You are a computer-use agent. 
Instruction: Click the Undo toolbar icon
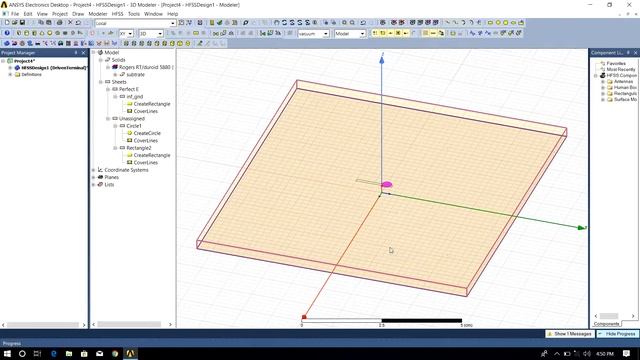(x=78, y=23)
